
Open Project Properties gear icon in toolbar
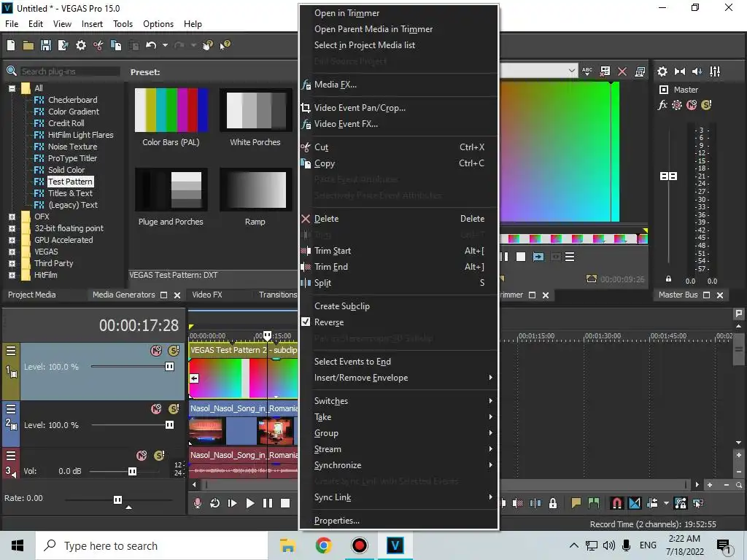[81, 45]
